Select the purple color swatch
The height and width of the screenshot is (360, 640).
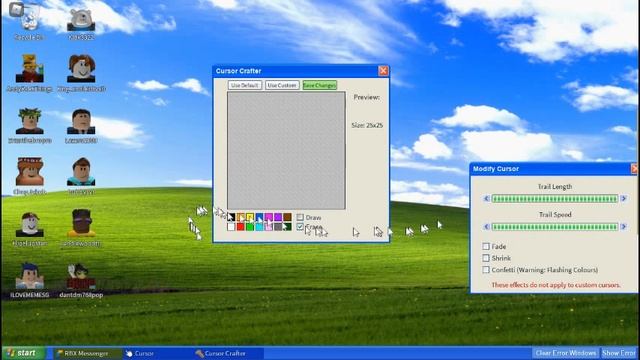pos(278,217)
